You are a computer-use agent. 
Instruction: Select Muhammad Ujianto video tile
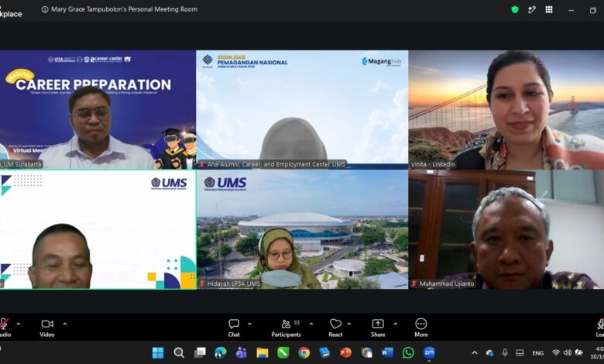click(x=506, y=229)
